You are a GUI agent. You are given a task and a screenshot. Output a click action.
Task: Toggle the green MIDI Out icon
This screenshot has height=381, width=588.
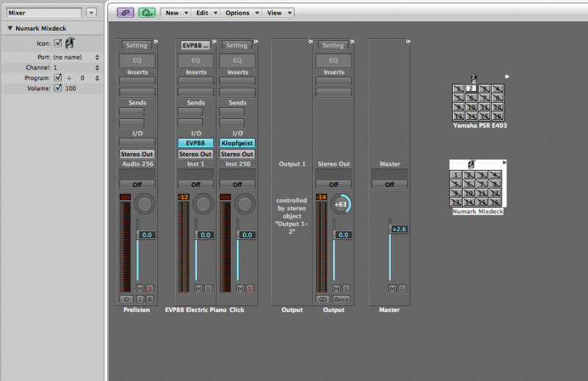coord(148,13)
